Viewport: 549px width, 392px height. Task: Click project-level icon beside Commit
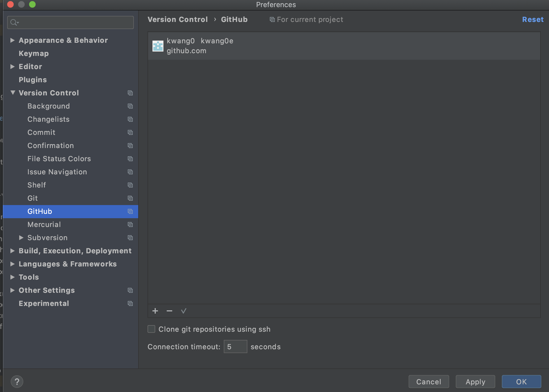click(x=130, y=132)
